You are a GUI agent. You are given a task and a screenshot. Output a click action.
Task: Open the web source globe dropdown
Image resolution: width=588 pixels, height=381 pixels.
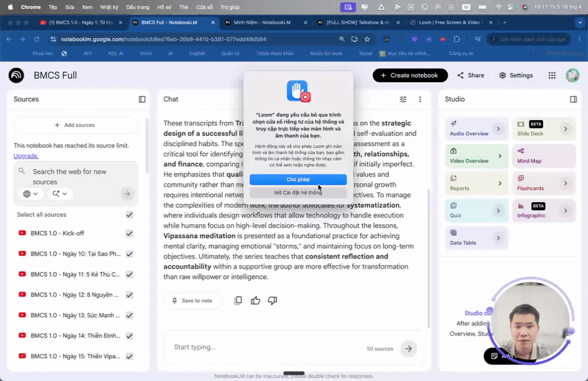pyautogui.click(x=31, y=194)
